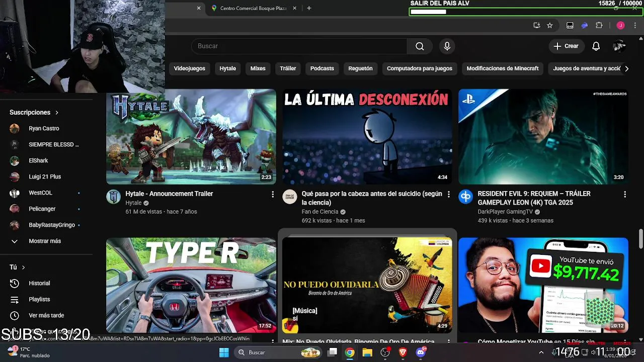Open the Chrome extensions puzzle icon

[x=599, y=25]
